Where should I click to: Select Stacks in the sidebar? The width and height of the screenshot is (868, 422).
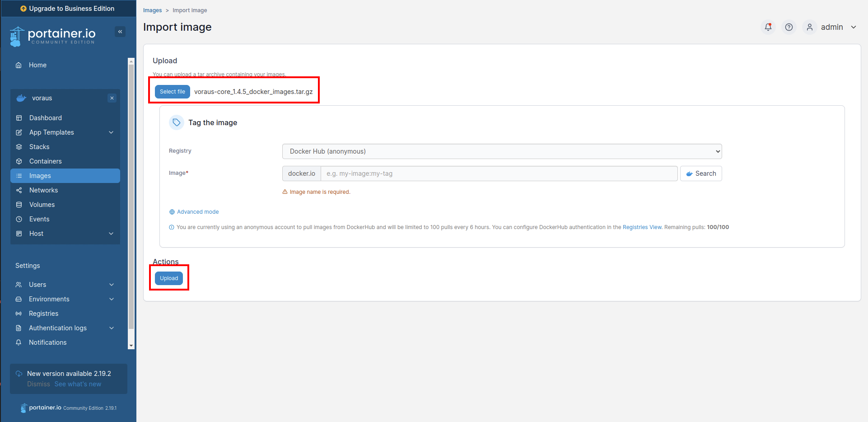pyautogui.click(x=39, y=146)
